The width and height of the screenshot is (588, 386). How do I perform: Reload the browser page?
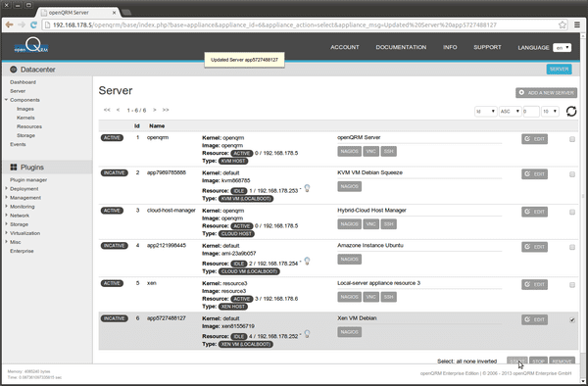click(33, 24)
